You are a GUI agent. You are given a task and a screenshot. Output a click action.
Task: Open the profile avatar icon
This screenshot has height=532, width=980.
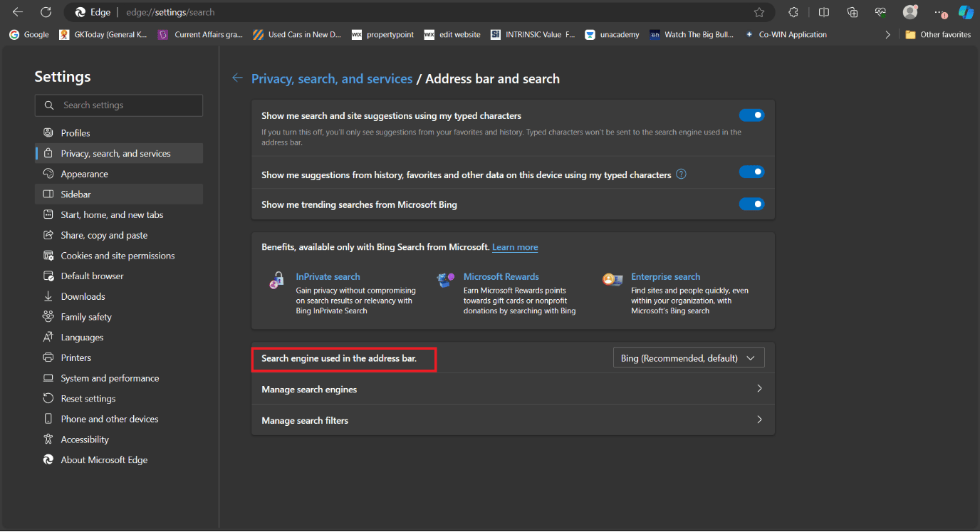click(x=910, y=12)
